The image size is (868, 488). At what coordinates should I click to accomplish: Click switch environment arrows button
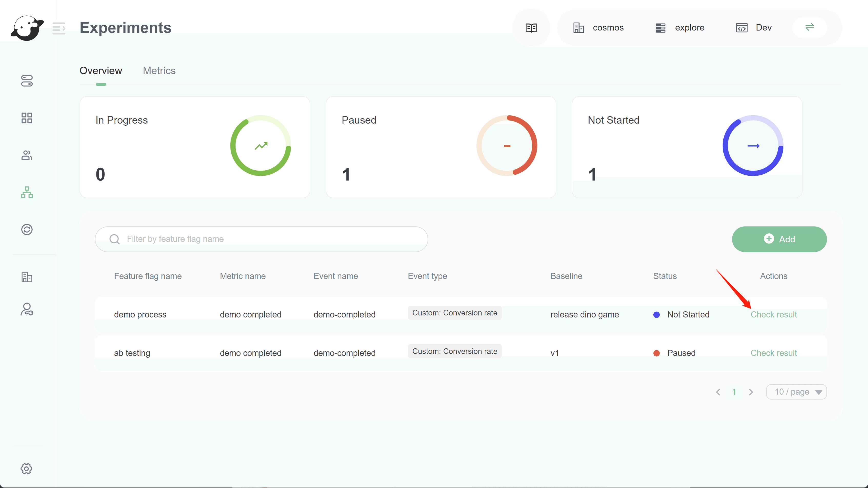(809, 27)
